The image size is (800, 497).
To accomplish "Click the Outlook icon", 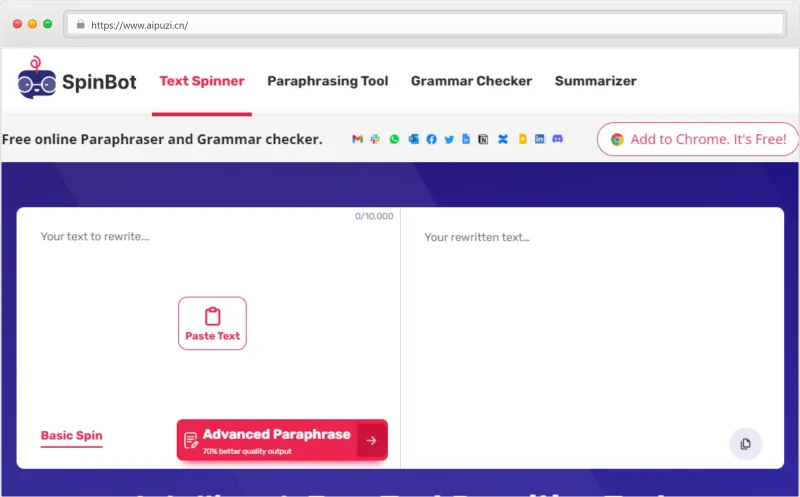I will pyautogui.click(x=413, y=139).
